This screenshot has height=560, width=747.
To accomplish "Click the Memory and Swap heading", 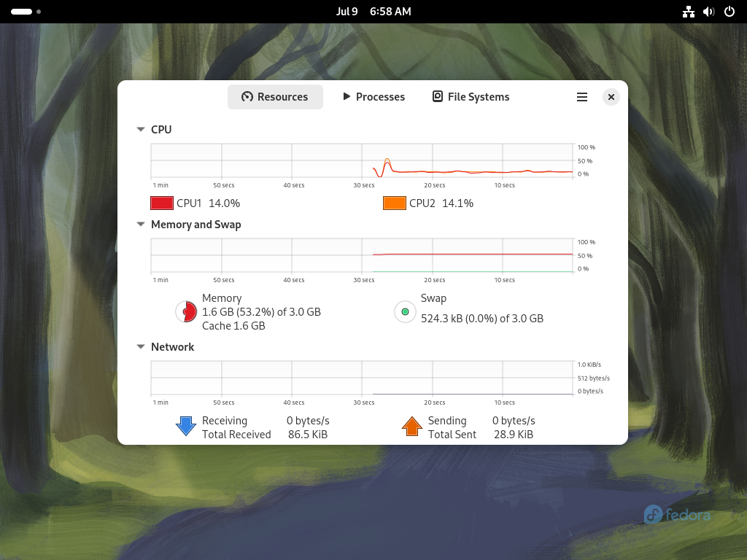I will [196, 225].
